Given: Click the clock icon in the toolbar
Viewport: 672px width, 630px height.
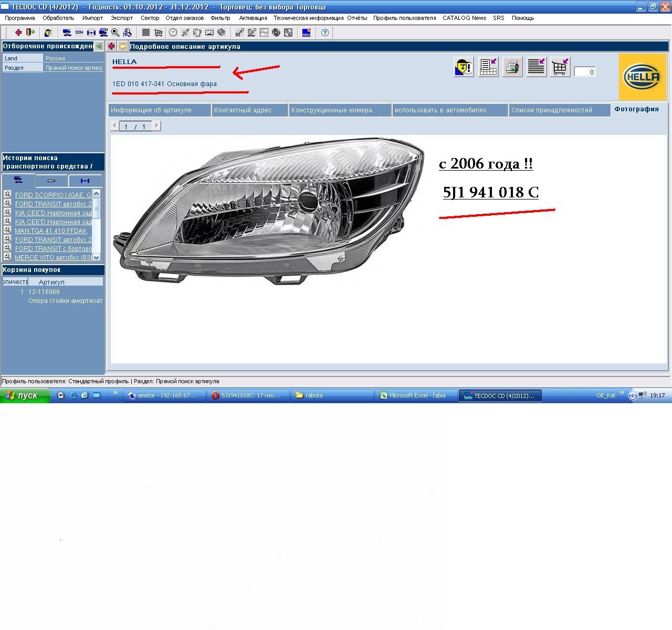Looking at the screenshot, I should pyautogui.click(x=173, y=33).
